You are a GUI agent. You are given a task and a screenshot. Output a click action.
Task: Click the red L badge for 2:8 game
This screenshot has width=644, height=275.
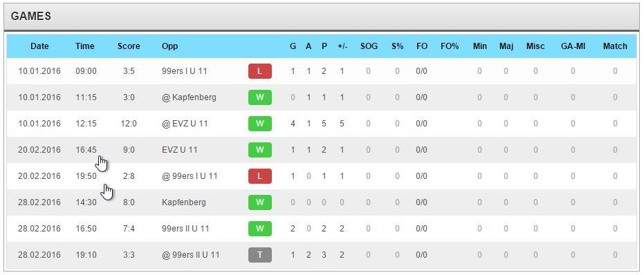[259, 176]
